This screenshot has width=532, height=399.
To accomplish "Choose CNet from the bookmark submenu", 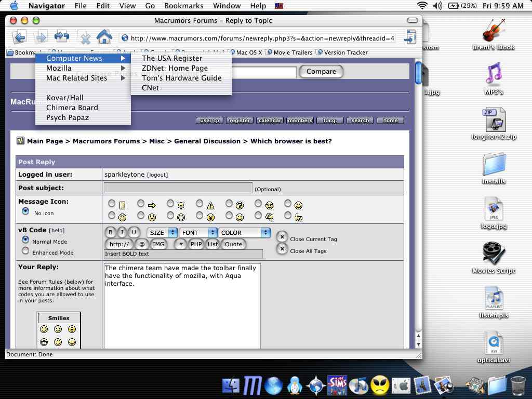I will (181, 87).
